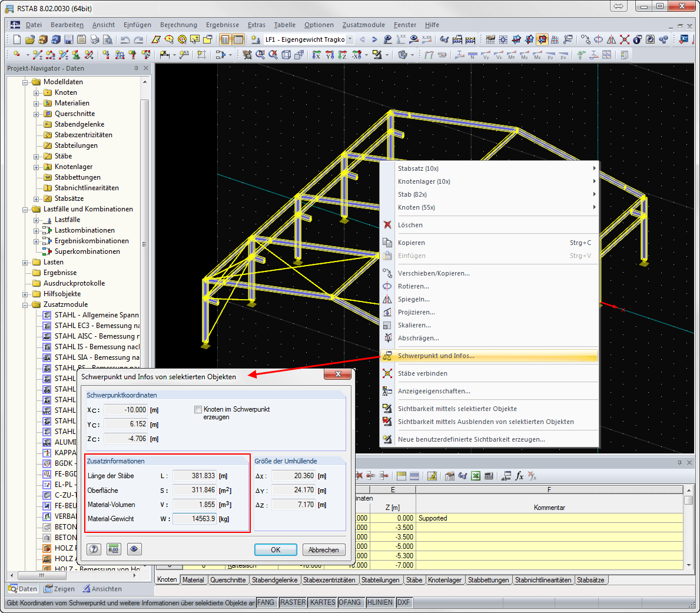Image resolution: width=700 pixels, height=613 pixels.
Task: Go to previous load case arrow
Action: (x=362, y=39)
